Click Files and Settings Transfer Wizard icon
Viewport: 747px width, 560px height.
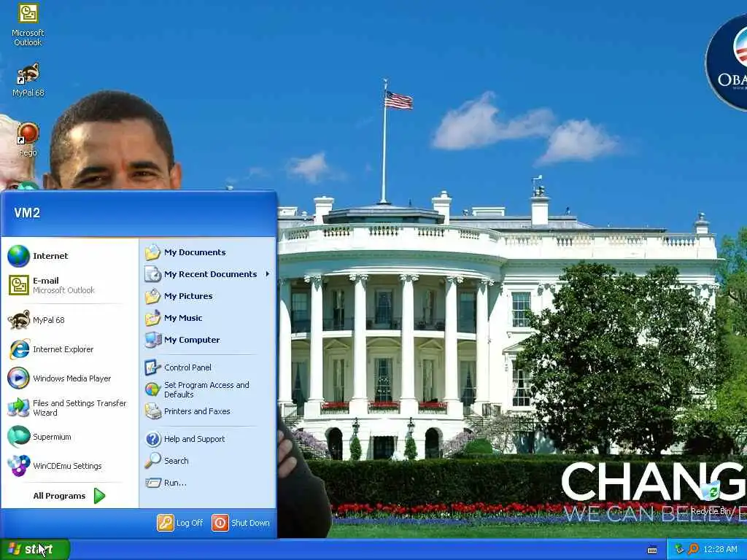[18, 408]
